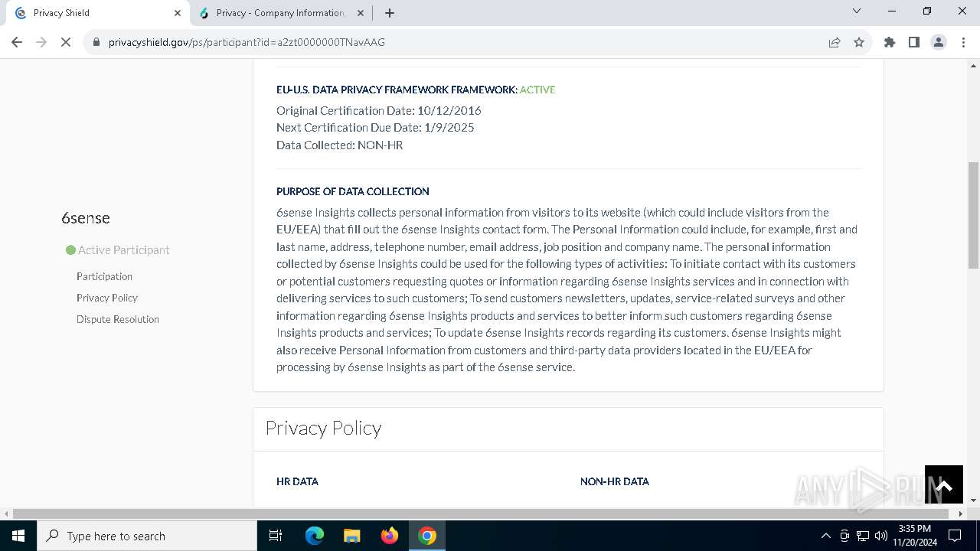The image size is (980, 551).
Task: Click the NON-HR DATA column heading
Action: (x=615, y=481)
